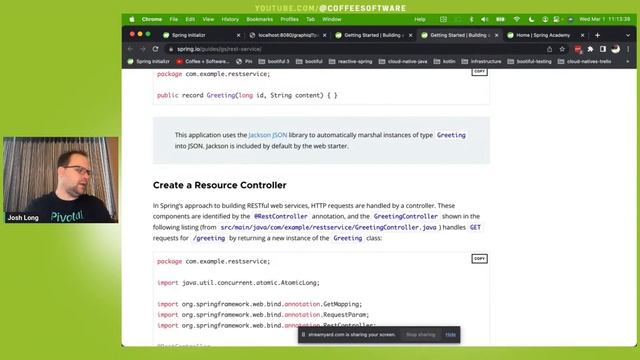Click the Josh Long webcam thumbnail
The image size is (640, 360).
tap(61, 180)
